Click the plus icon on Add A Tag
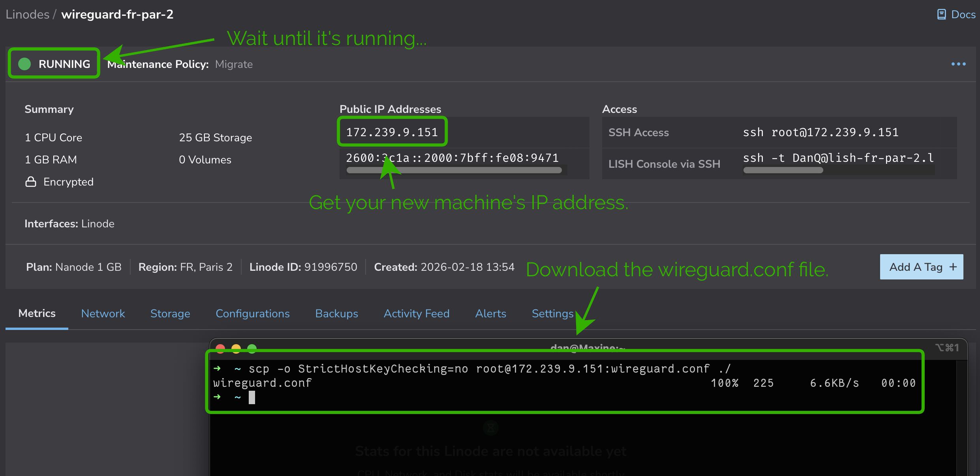This screenshot has width=980, height=476. [953, 267]
